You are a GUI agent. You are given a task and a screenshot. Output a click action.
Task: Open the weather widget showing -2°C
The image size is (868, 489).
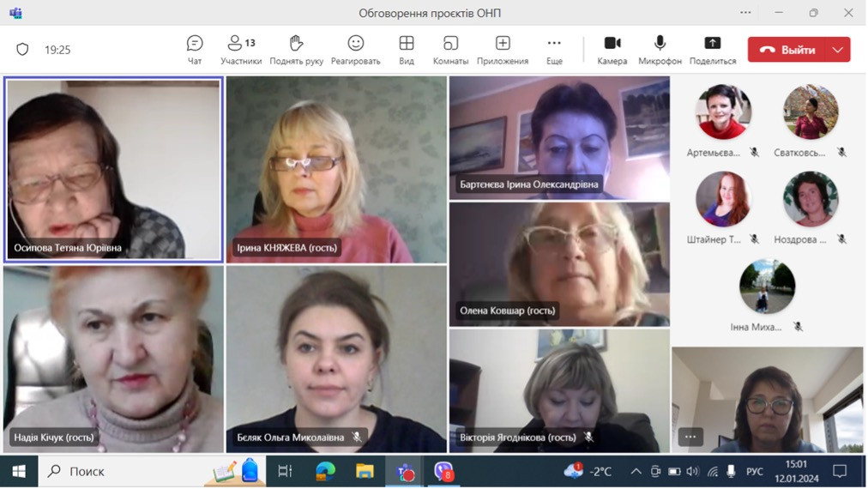[588, 471]
